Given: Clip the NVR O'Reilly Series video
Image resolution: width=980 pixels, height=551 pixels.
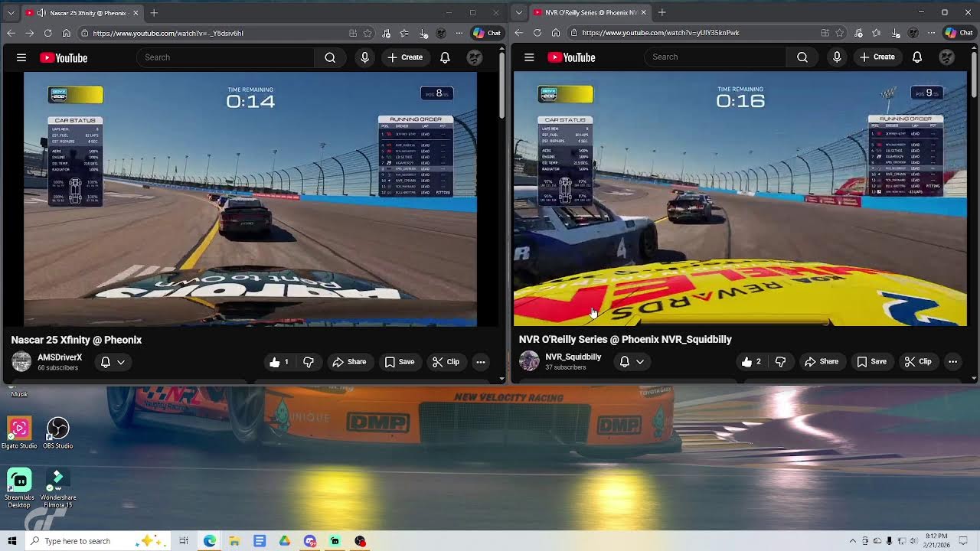Looking at the screenshot, I should point(918,362).
